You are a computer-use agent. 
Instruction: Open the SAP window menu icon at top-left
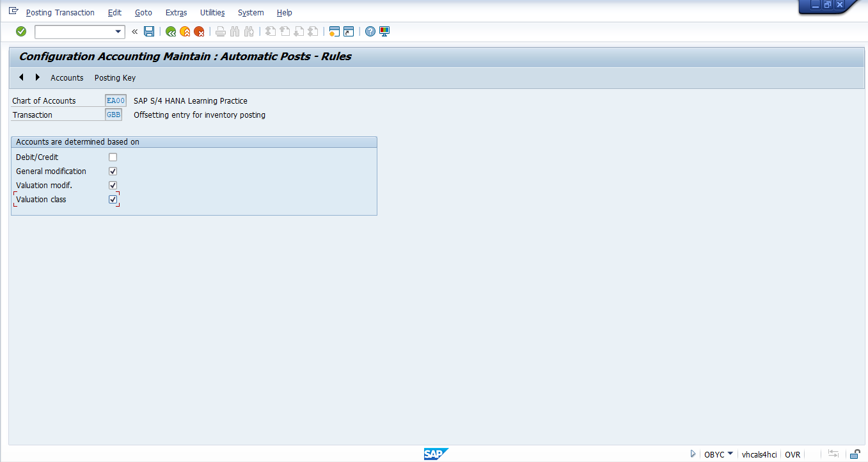click(13, 11)
